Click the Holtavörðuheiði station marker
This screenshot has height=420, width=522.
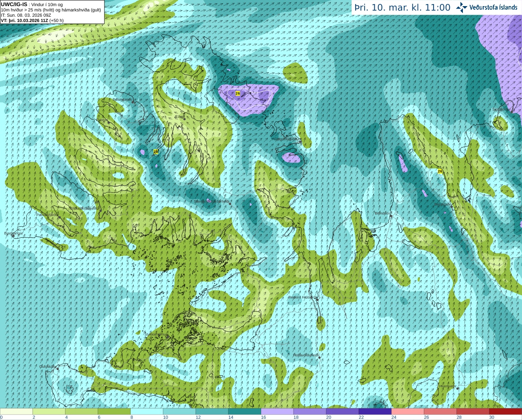(319, 358)
